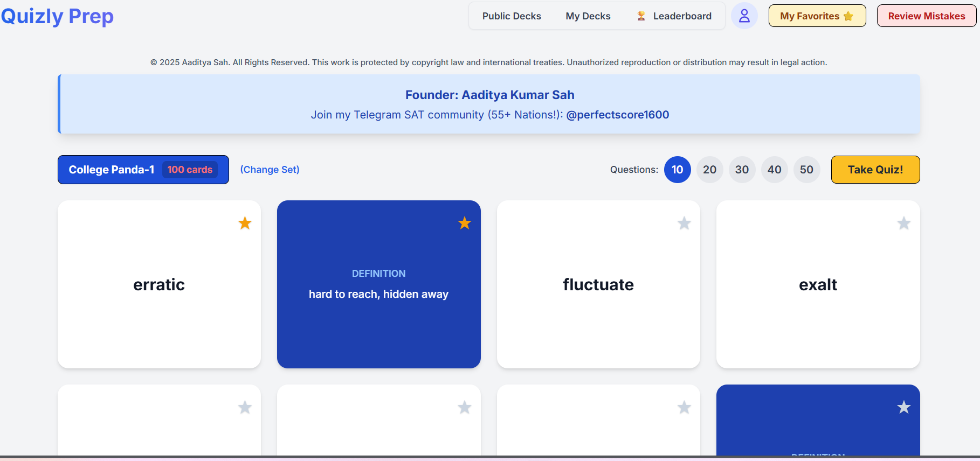This screenshot has height=461, width=980.
Task: Start quiz with Take Quiz button
Action: (x=875, y=170)
